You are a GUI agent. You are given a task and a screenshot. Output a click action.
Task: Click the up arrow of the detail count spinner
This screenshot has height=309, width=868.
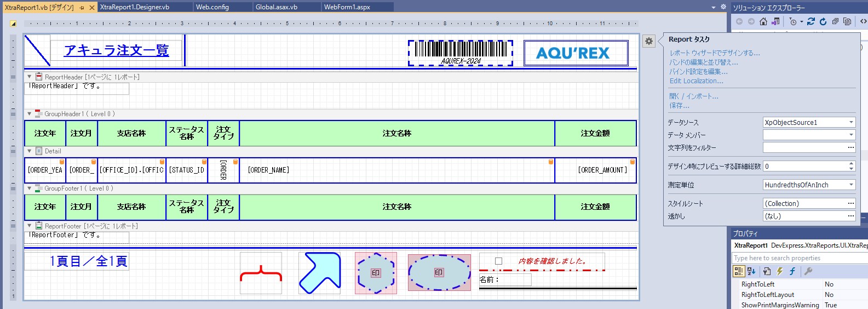pos(851,163)
